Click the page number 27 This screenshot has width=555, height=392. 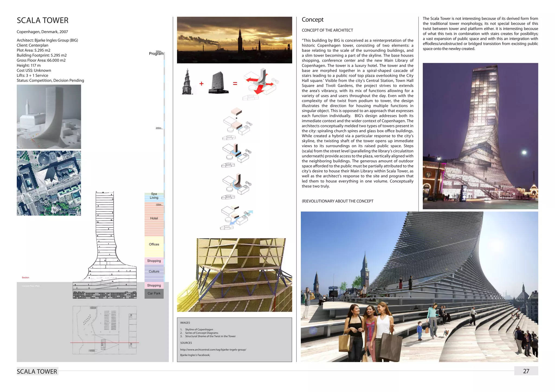(526, 371)
